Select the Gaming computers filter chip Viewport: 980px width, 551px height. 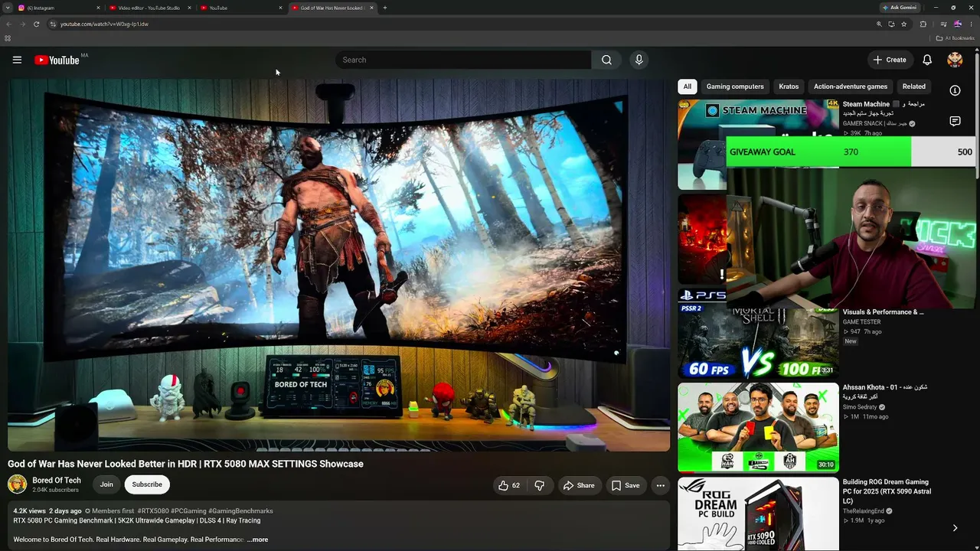click(735, 86)
